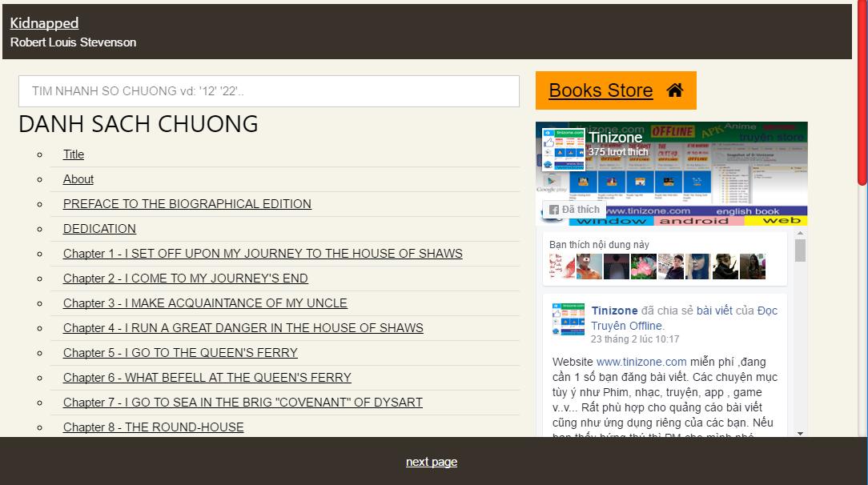868x485 pixels.
Task: Open Chapter 6 - What Befell at the Queen's Ferry
Action: pyautogui.click(x=207, y=378)
